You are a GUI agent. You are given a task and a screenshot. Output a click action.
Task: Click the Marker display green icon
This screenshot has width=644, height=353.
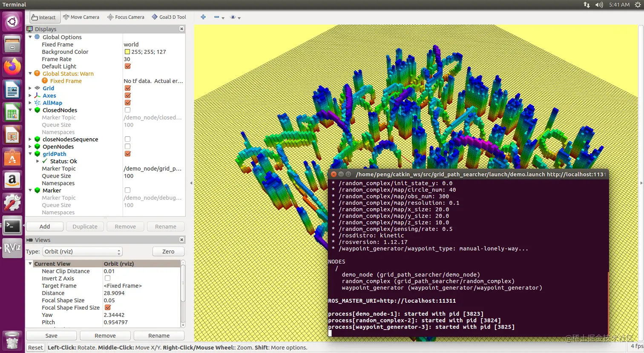[37, 190]
